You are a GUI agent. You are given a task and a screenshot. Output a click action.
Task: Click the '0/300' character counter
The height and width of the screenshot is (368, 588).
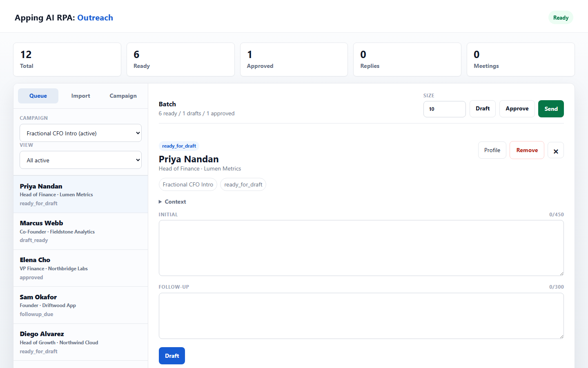(x=556, y=287)
